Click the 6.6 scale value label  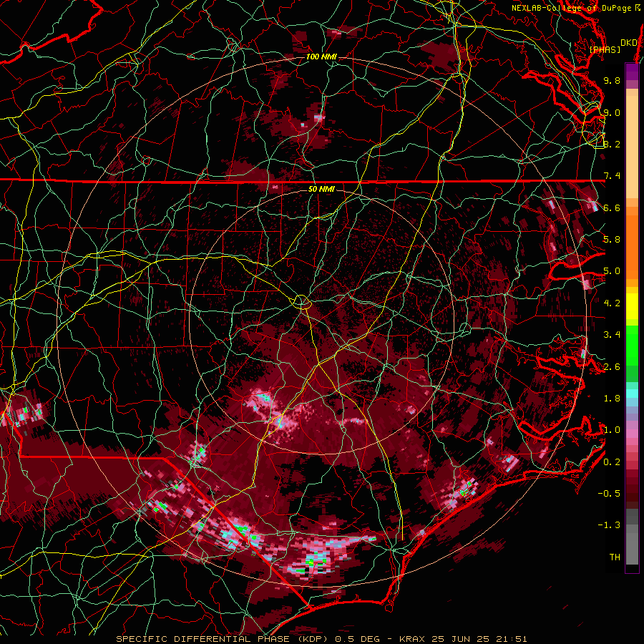point(612,208)
